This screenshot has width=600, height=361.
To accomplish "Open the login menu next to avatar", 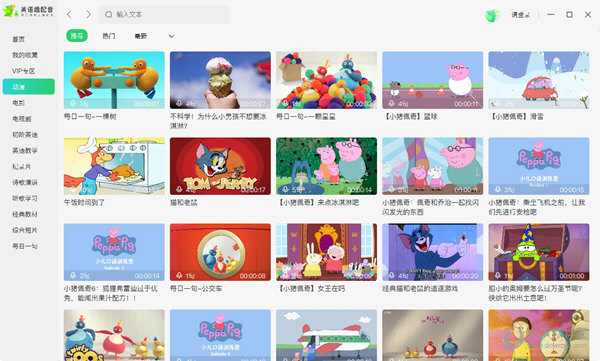I will pos(521,15).
